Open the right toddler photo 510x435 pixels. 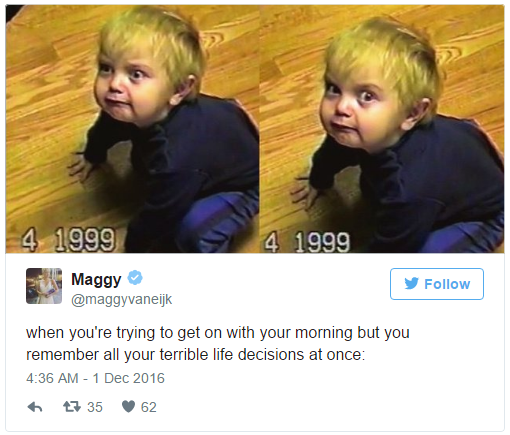(x=382, y=129)
